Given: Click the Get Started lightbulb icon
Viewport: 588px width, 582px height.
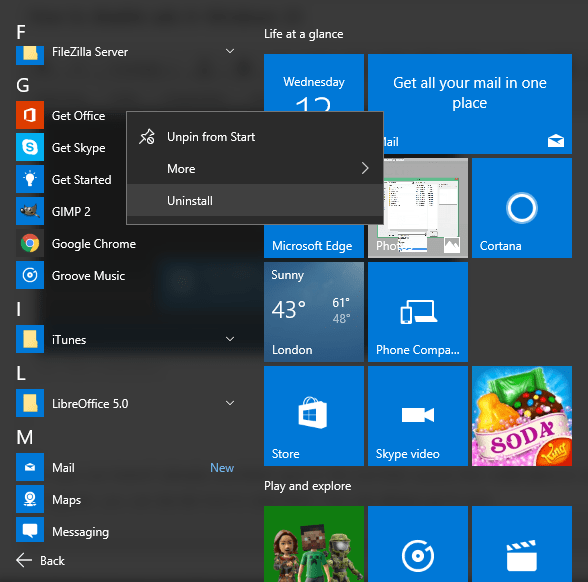Looking at the screenshot, I should 30,179.
